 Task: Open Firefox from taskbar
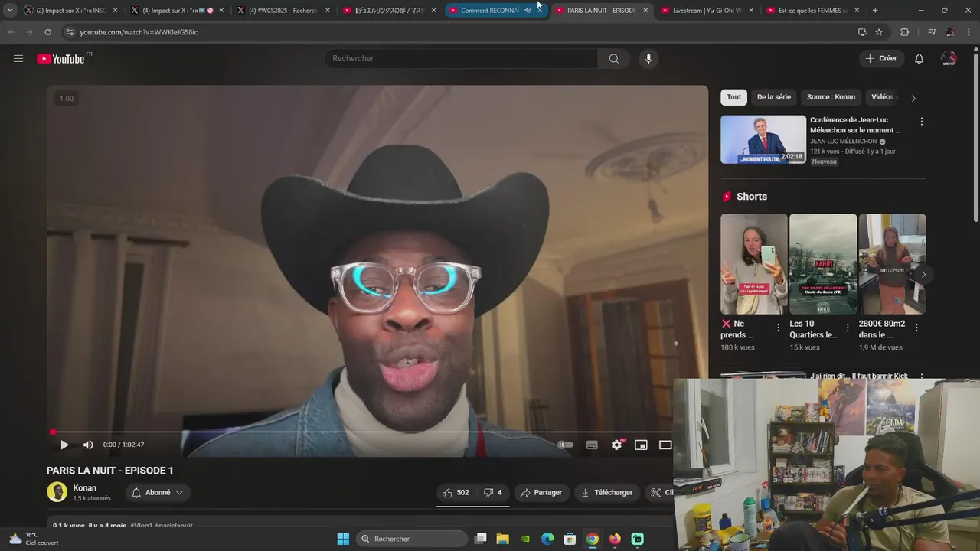click(x=615, y=539)
